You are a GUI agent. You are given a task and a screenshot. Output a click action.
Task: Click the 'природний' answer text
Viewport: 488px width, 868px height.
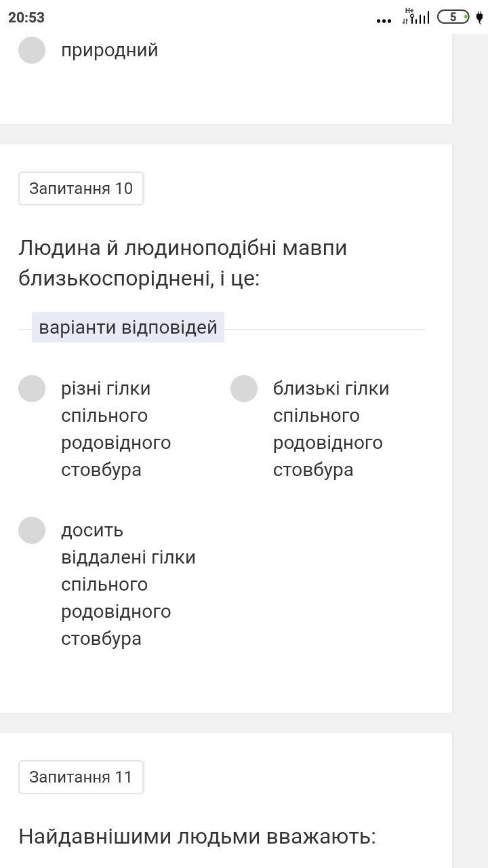[x=110, y=50]
